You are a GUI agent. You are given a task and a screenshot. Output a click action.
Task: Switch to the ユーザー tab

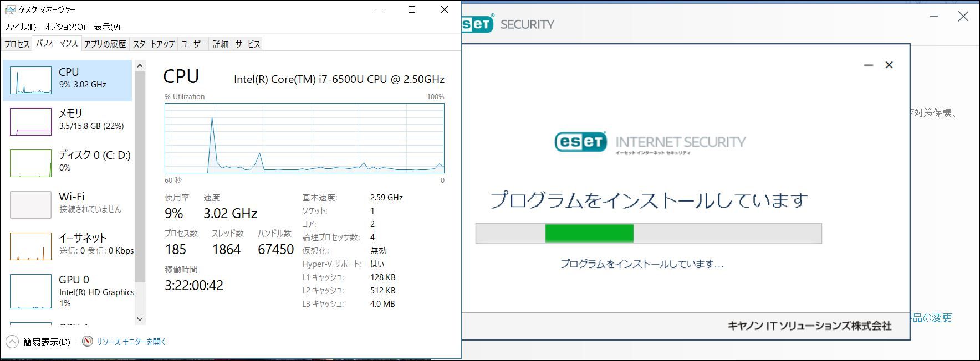pos(193,44)
